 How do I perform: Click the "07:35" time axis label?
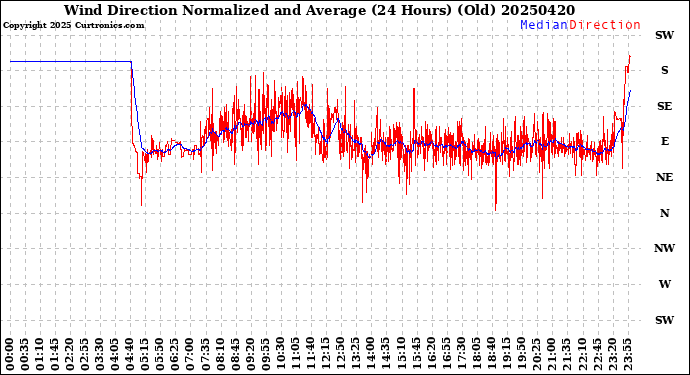(x=205, y=354)
